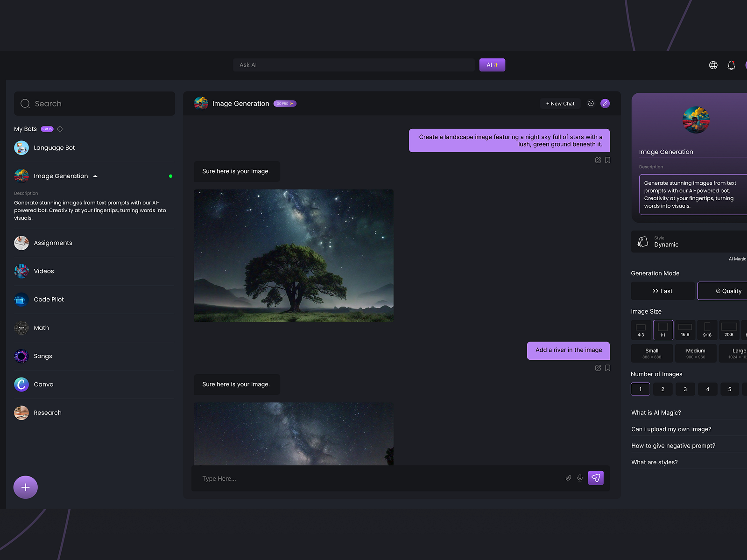747x560 pixels.
Task: Activate the microphone icon for voice input
Action: pos(580,478)
